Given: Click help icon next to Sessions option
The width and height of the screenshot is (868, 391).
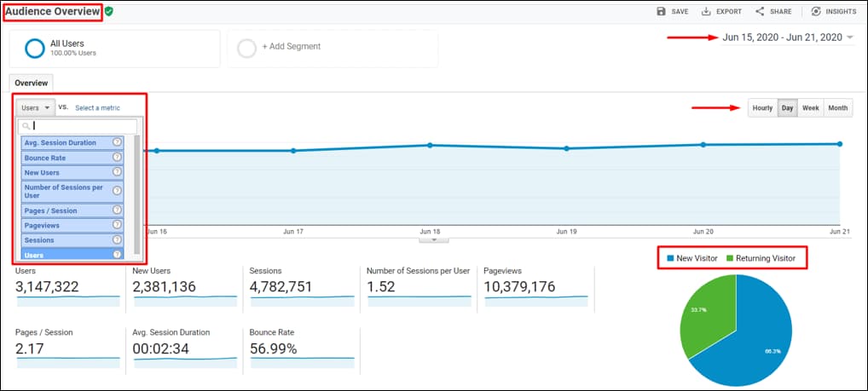Looking at the screenshot, I should coord(117,240).
